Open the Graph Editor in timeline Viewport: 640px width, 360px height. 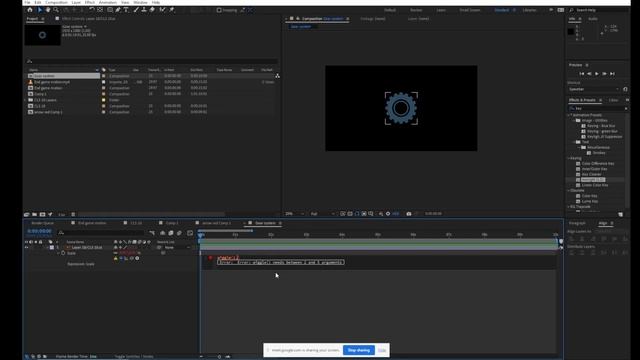(190, 233)
